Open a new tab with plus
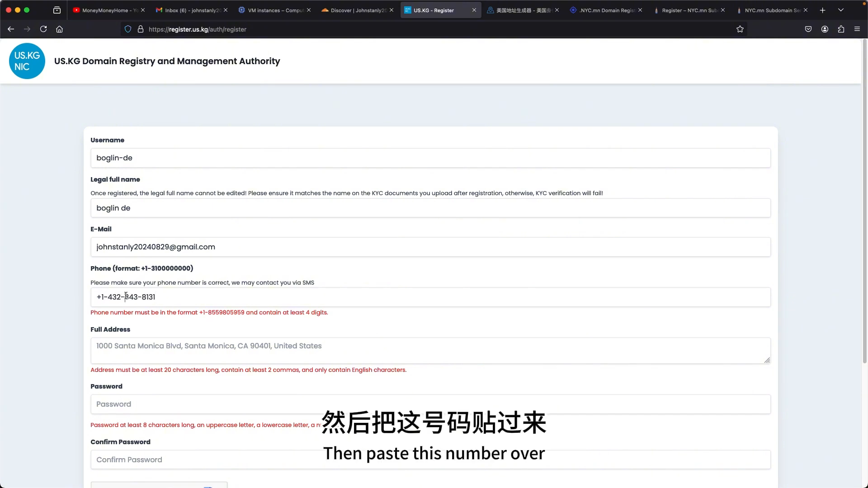 click(x=823, y=10)
